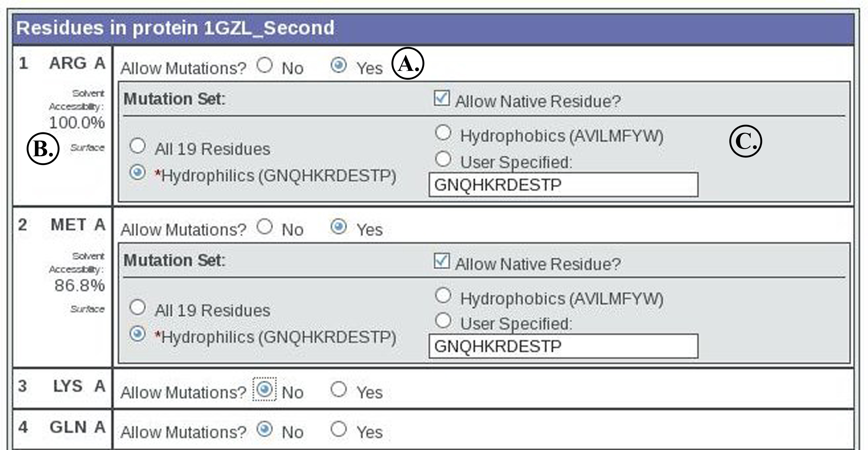Select User Specified option for MET
868x450 pixels.
[443, 320]
